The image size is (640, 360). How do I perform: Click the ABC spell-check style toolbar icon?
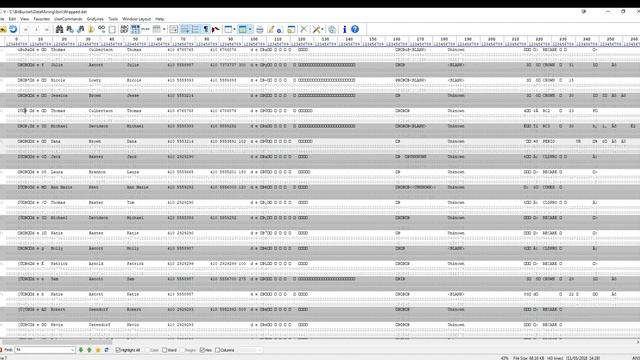pyautogui.click(x=124, y=29)
